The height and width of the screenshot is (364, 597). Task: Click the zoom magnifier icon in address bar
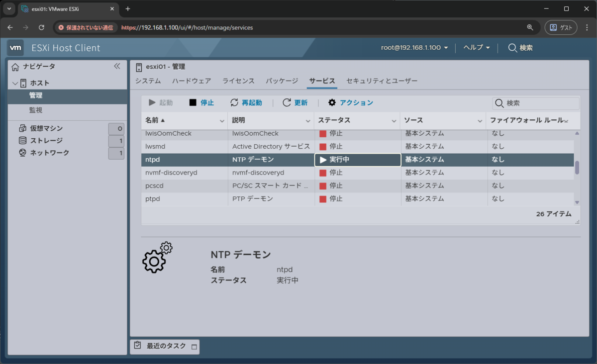click(530, 27)
